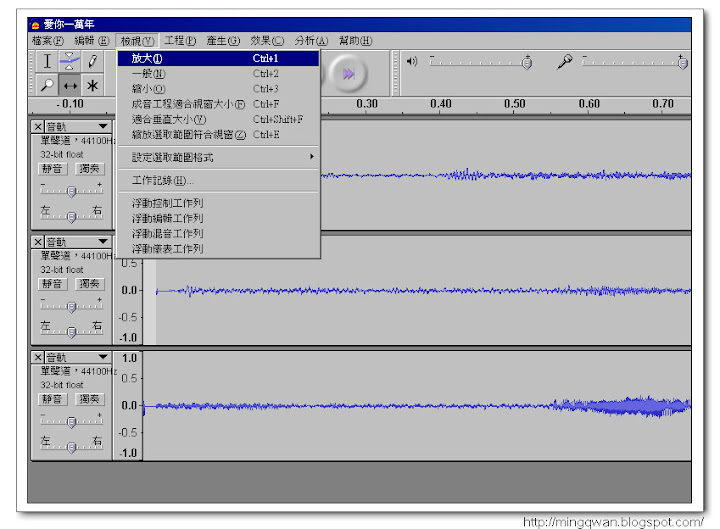Adjust third track gain slider
This screenshot has width=720, height=529.
coord(72,422)
